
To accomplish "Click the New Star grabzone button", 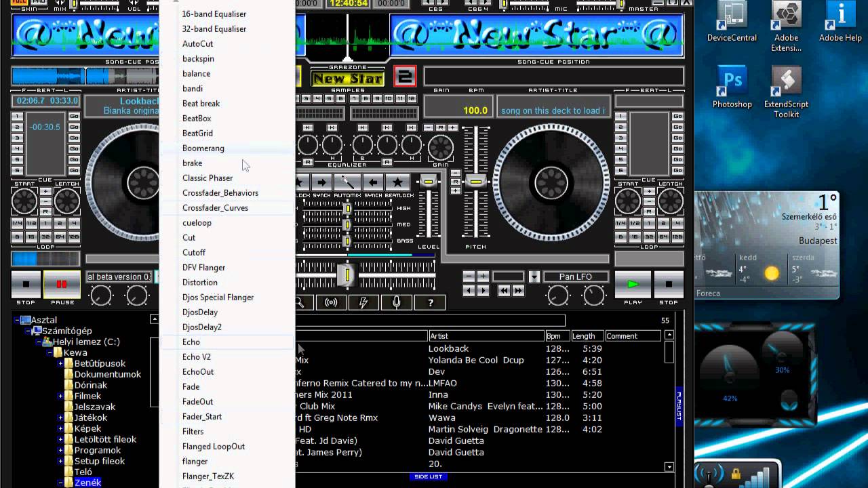I will 348,78.
